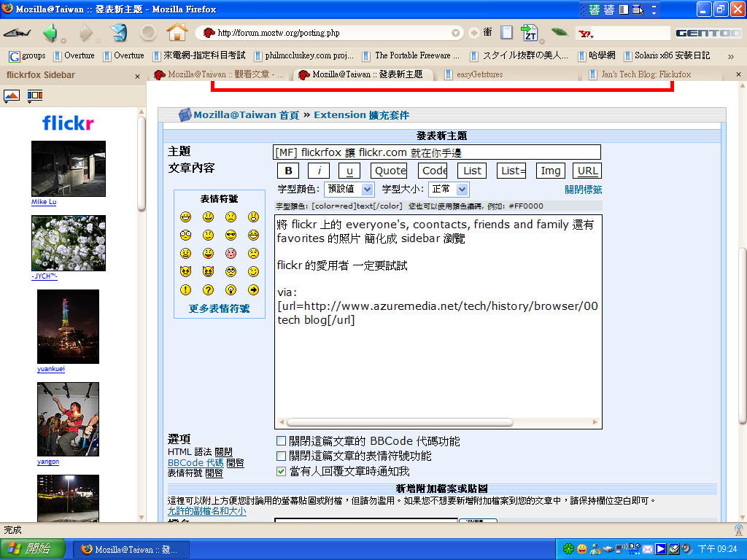The image size is (747, 560).
Task: Open the 字型顏色 dropdown (預設值)
Action: (x=349, y=189)
